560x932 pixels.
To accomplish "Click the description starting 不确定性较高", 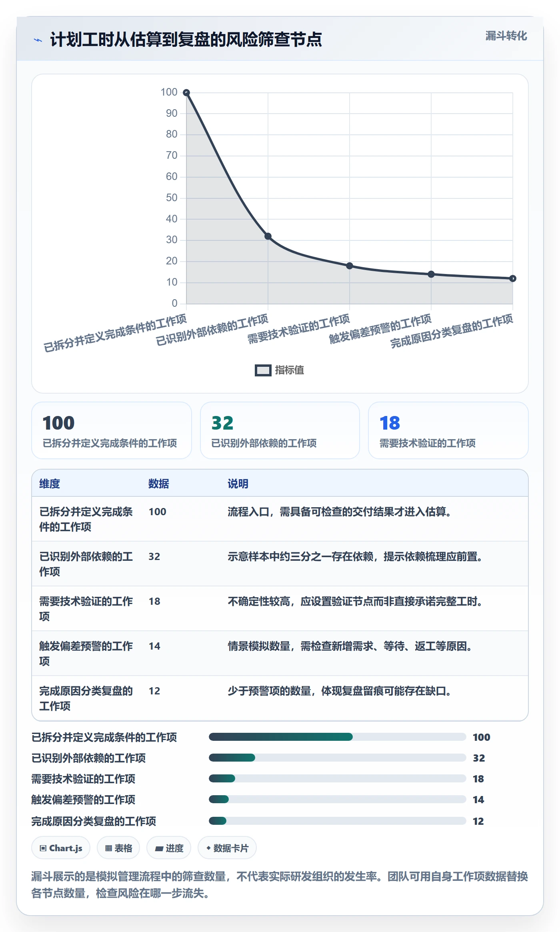I will (355, 601).
